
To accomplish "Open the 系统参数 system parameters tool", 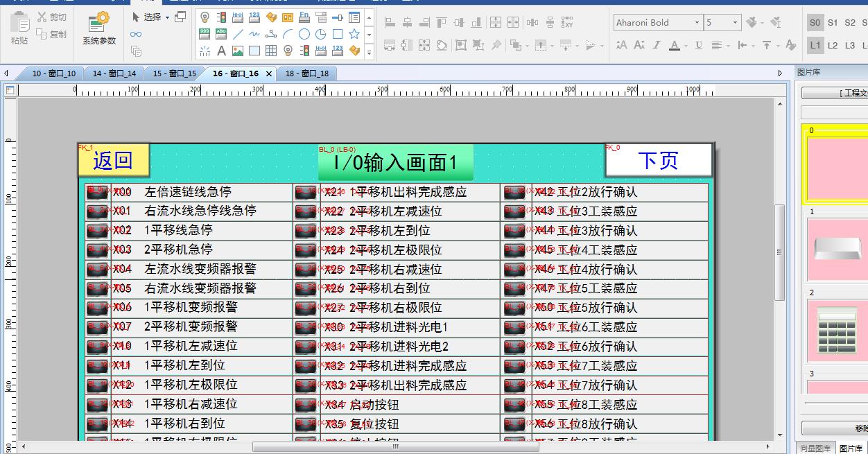I will 99,28.
